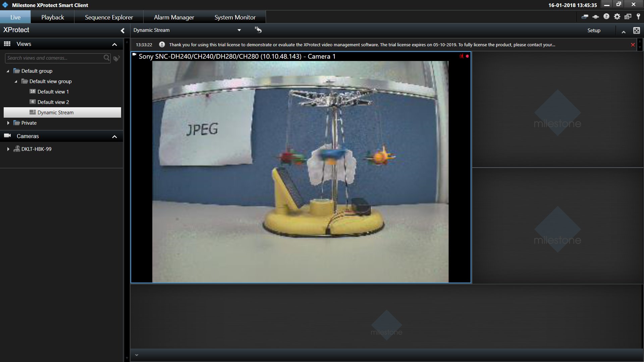Click the side panel scrollbar up arrow
Screen dimensions: 644x362
[x=127, y=42]
